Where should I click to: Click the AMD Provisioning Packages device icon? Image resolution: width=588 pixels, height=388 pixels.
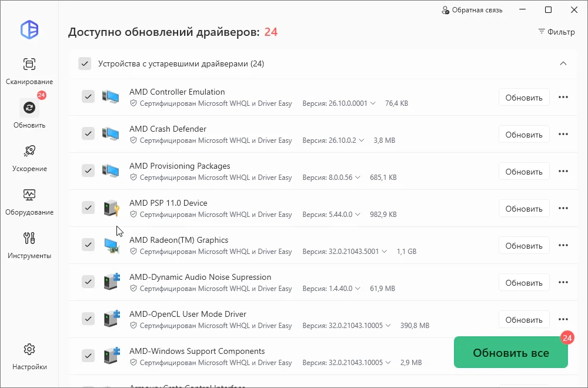[111, 171]
